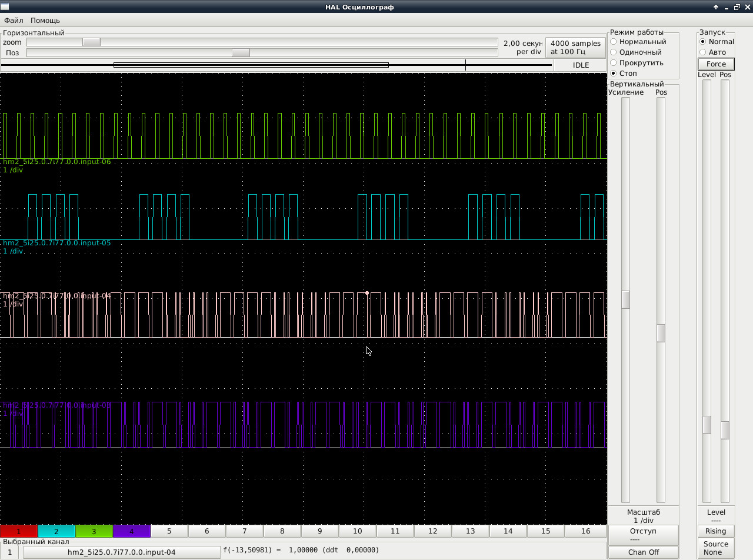Open the Файл menu
The width and height of the screenshot is (753, 560).
tap(14, 21)
